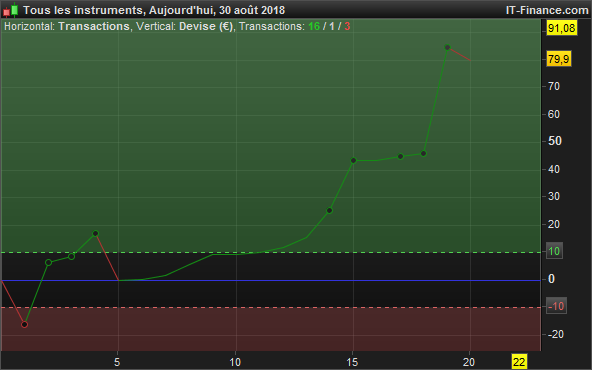Select the Horizontal 'Transactions' setting
This screenshot has width=592, height=370.
pos(94,26)
